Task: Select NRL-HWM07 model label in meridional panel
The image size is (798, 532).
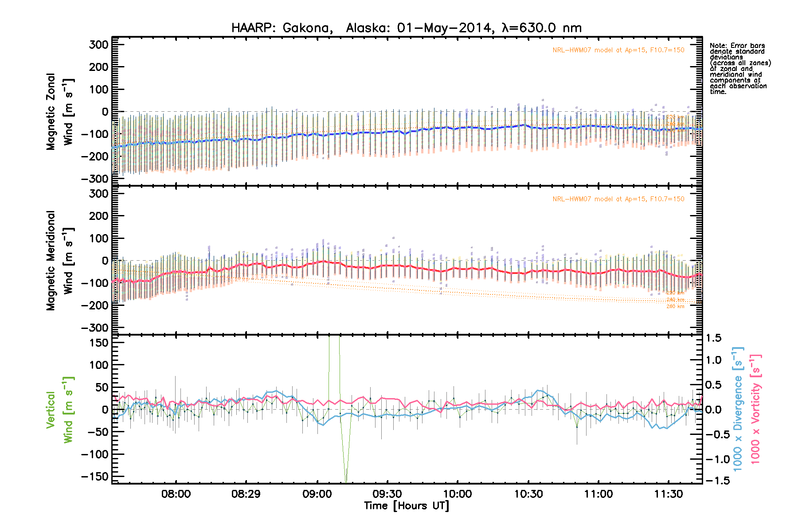Action: point(618,199)
